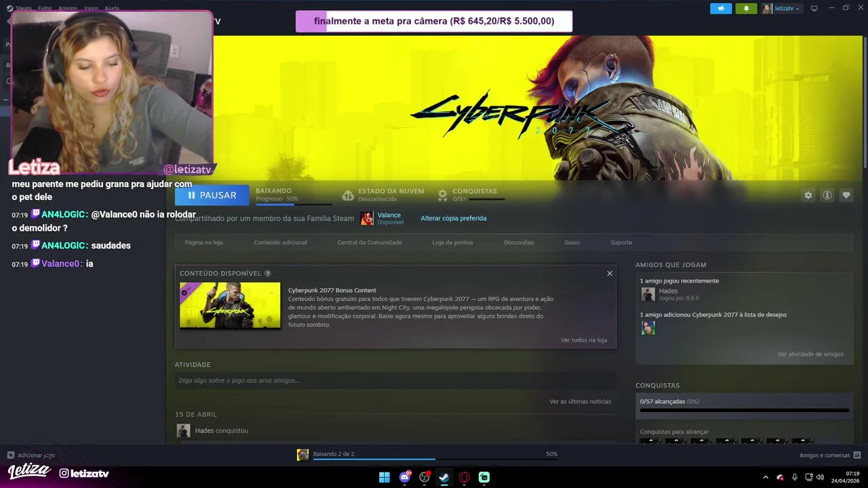The height and width of the screenshot is (488, 868).
Task: Open the Amigos menu
Action: click(68, 8)
